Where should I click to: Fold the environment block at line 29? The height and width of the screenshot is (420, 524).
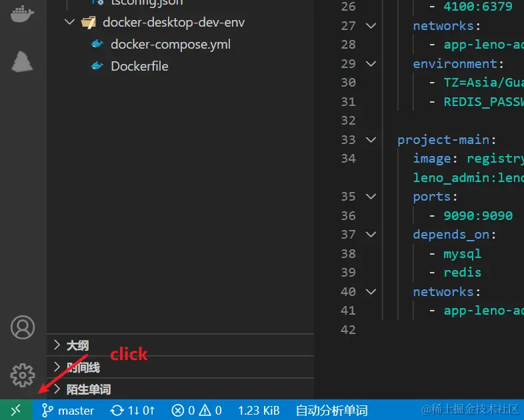371,64
